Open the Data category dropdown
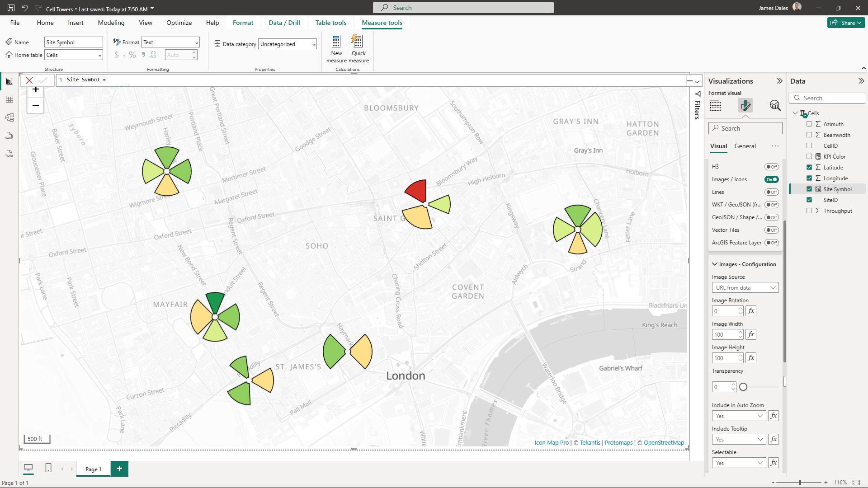Viewport: 868px width, 488px height. click(x=287, y=44)
